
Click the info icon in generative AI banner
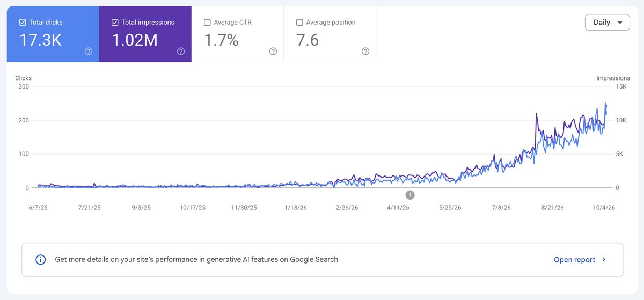pyautogui.click(x=40, y=260)
